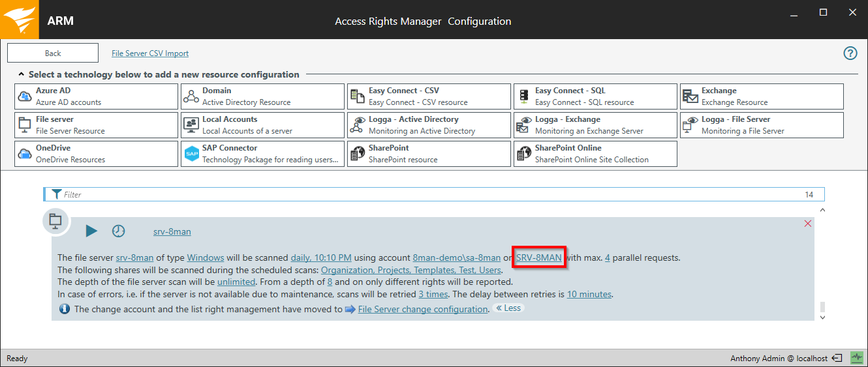Change scan depth unlimited

237,282
